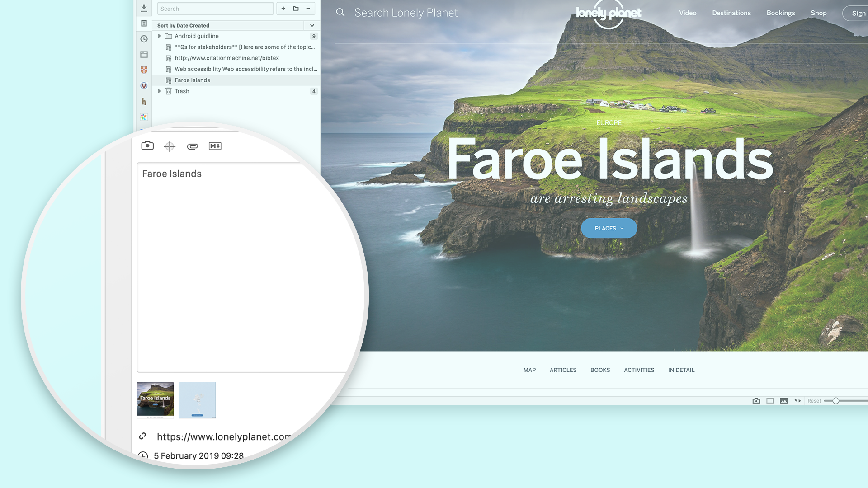Click in the notes Search field

pos(215,9)
